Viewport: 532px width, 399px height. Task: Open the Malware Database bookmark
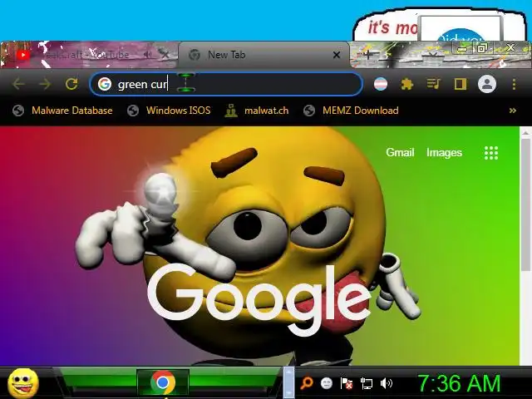point(62,111)
